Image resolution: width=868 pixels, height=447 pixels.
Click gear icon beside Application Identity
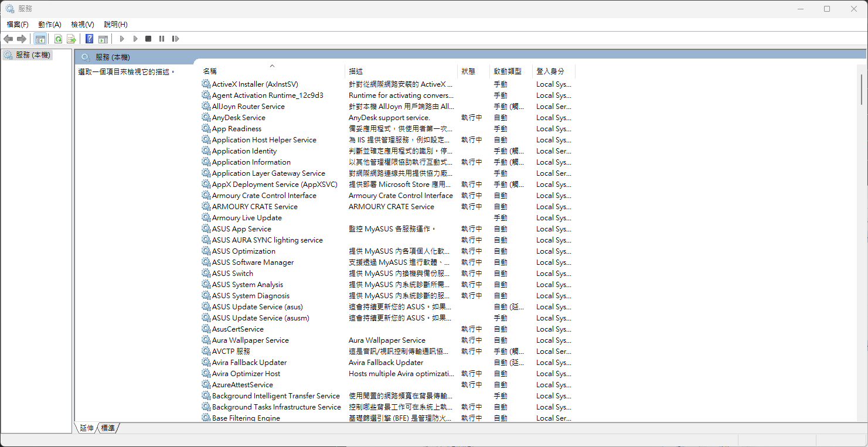click(206, 151)
